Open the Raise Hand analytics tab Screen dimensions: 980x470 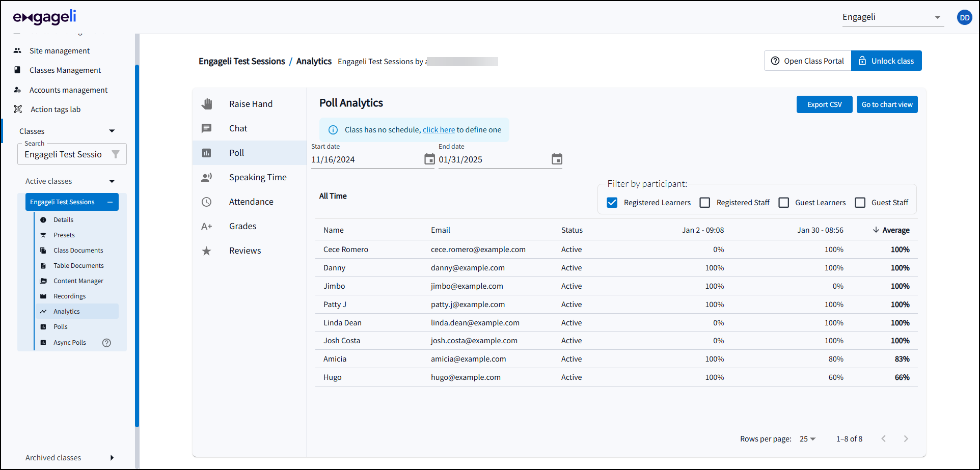click(250, 104)
